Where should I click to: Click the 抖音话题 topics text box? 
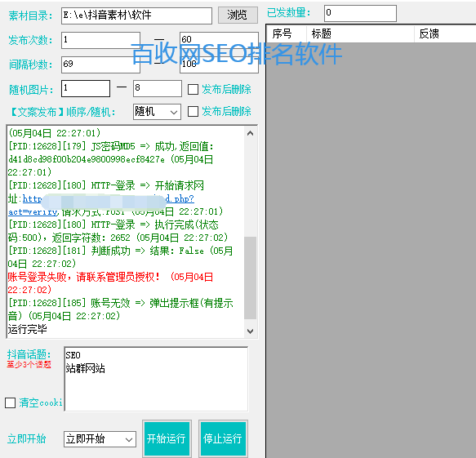click(156, 379)
